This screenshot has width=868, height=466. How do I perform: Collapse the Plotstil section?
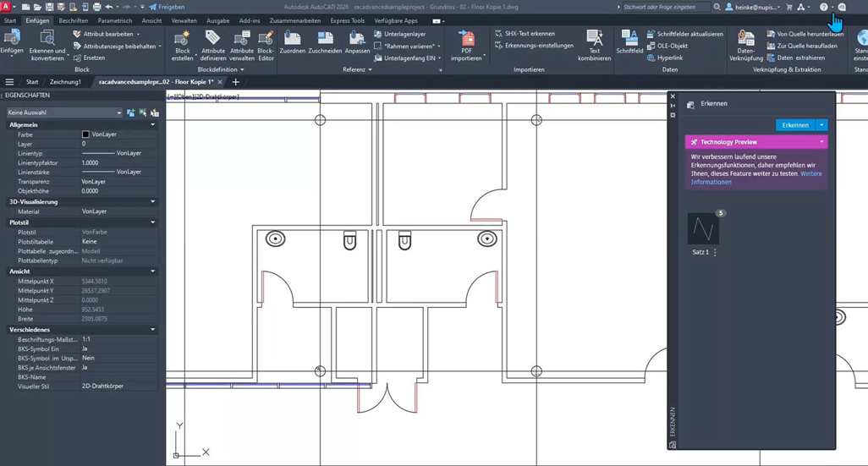click(153, 222)
